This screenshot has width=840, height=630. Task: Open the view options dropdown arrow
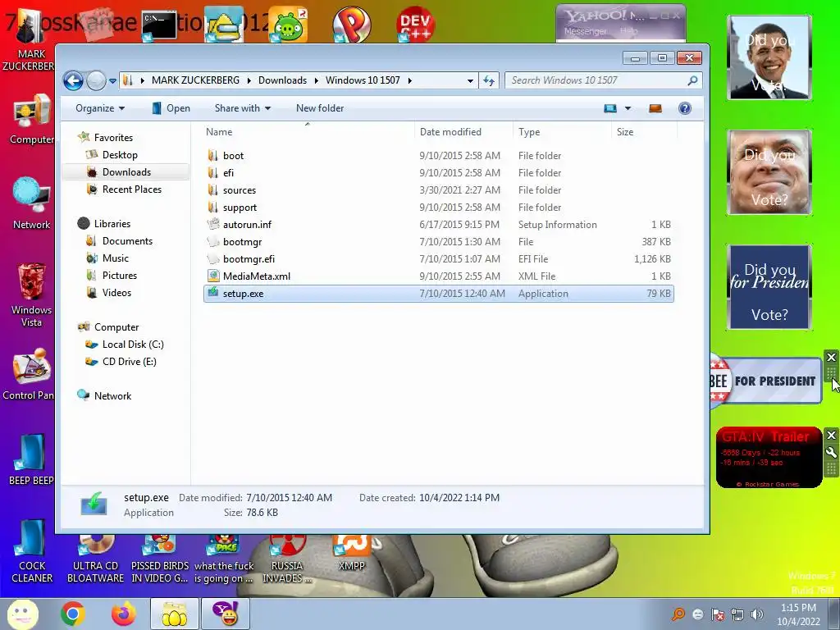[628, 109]
